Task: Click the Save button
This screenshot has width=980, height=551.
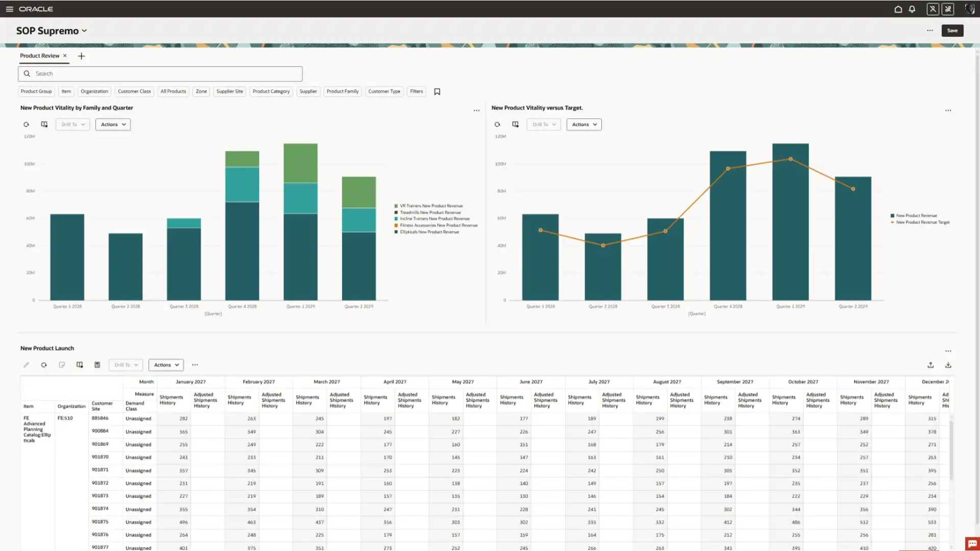Action: point(952,31)
